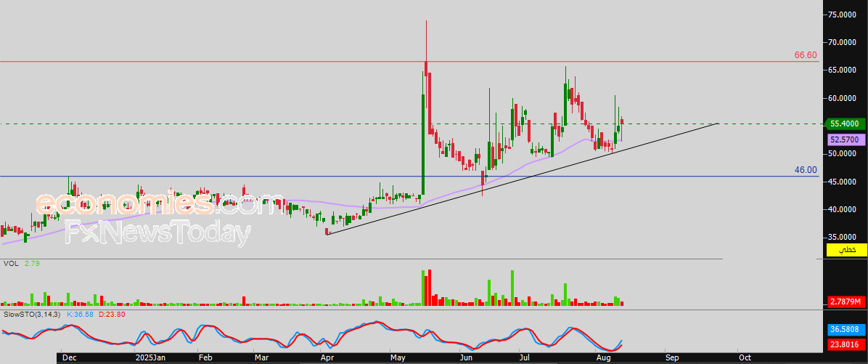Image resolution: width=868 pixels, height=364 pixels.
Task: Click the May label on time axis
Action: pyautogui.click(x=398, y=358)
